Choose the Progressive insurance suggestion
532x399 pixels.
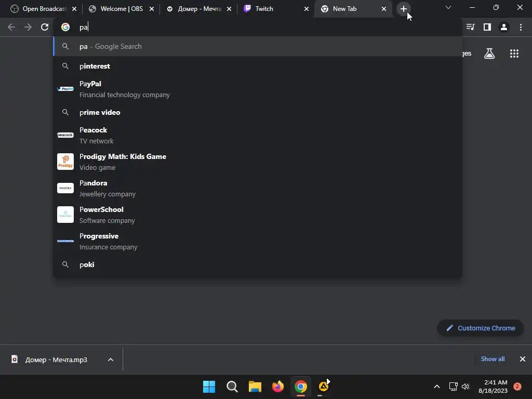pos(258,241)
